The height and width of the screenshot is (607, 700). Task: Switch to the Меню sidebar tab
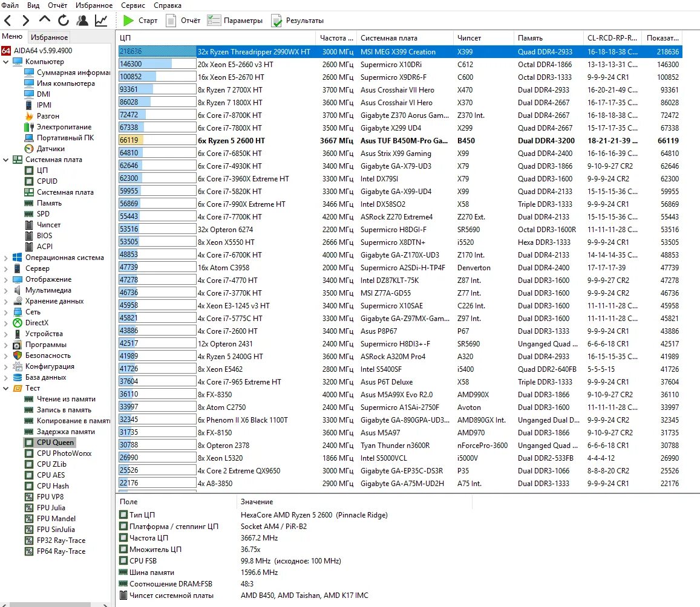pos(12,36)
